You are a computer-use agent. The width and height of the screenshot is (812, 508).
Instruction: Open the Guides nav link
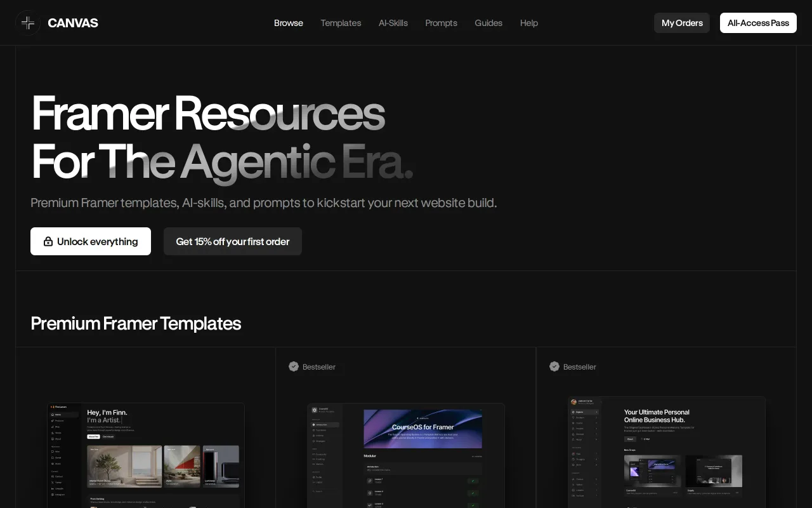[x=488, y=23]
